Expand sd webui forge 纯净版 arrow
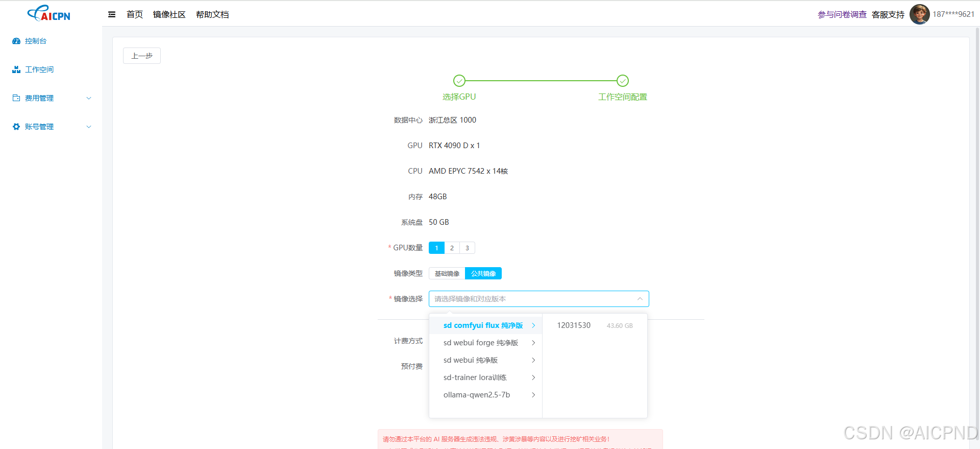Image resolution: width=980 pixels, height=449 pixels. tap(533, 343)
